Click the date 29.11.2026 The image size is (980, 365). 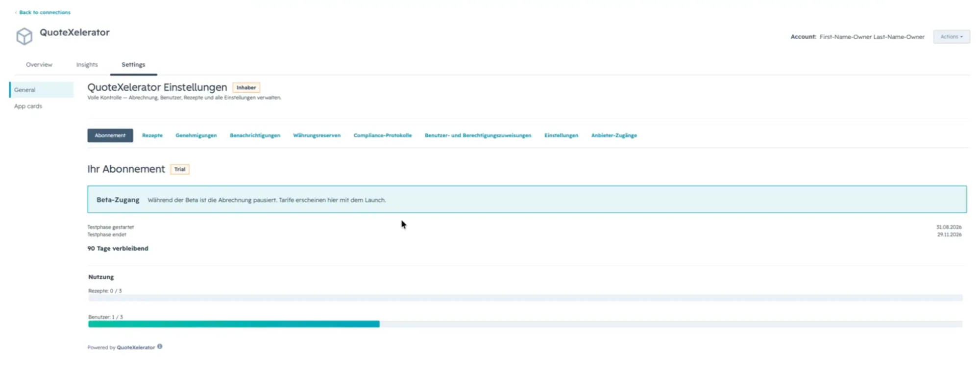949,235
